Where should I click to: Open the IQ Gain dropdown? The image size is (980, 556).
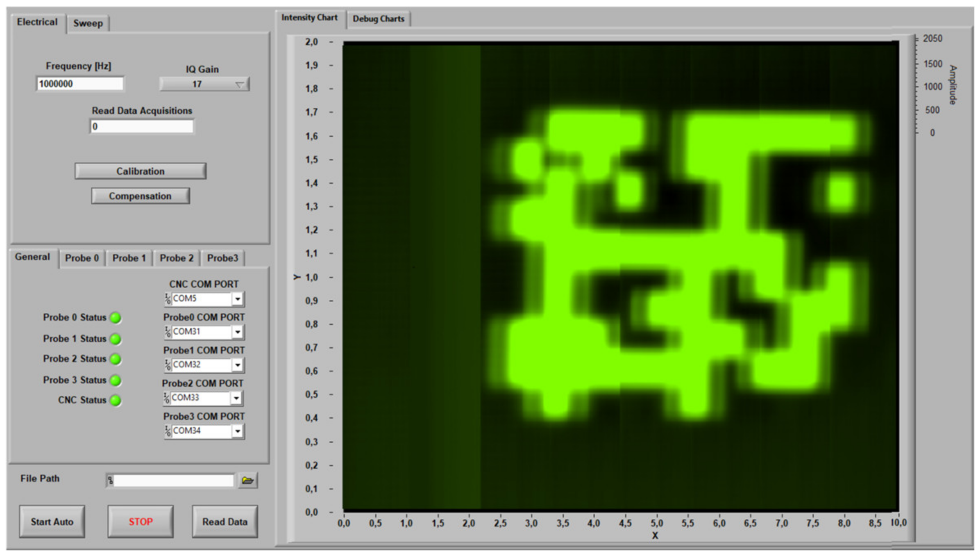point(204,84)
